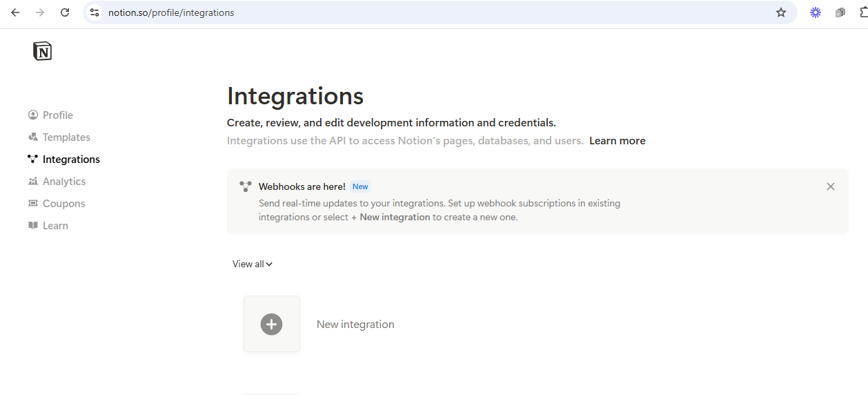Click the Analytics chart icon in sidebar
Screen dimensions: 868x395
[x=33, y=181]
